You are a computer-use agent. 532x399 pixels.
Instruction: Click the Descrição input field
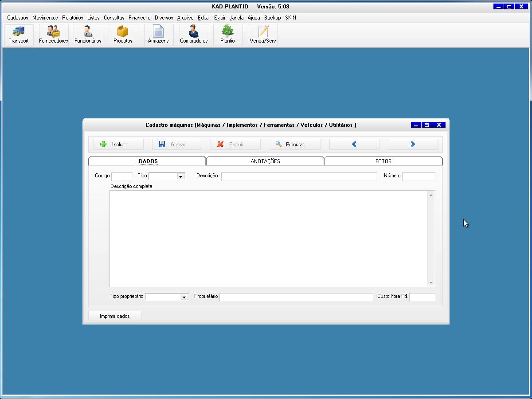click(299, 176)
